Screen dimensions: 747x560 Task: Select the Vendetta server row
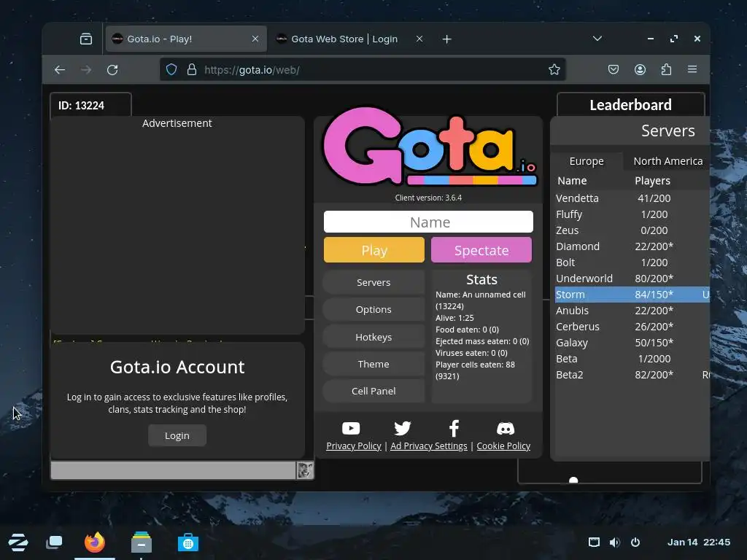coord(632,198)
